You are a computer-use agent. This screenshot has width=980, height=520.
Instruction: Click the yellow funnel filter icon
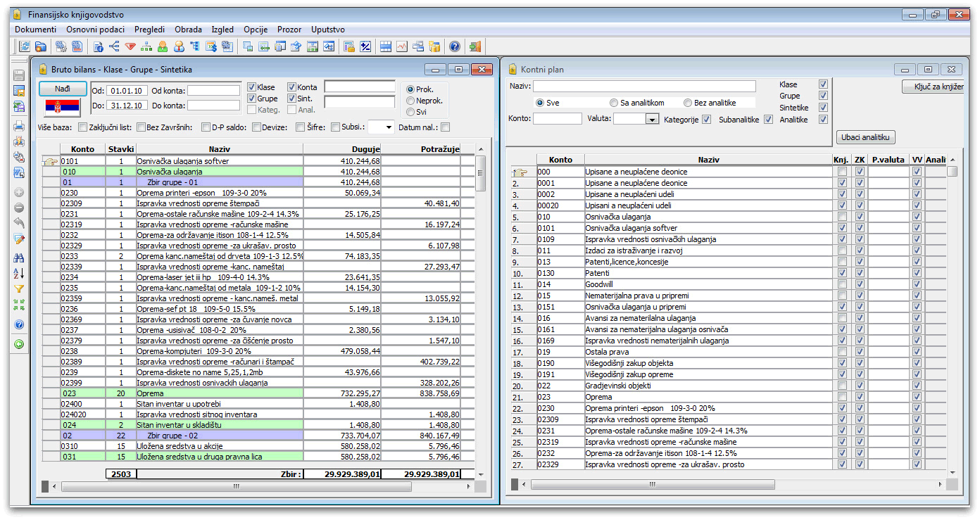[x=19, y=288]
